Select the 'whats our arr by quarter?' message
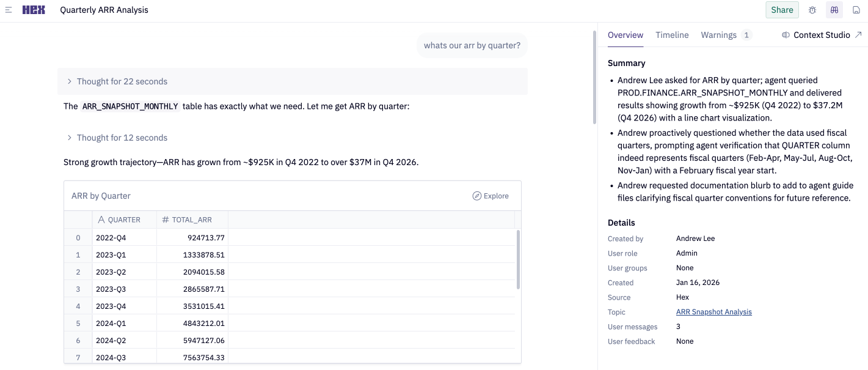The image size is (868, 370). click(x=472, y=45)
